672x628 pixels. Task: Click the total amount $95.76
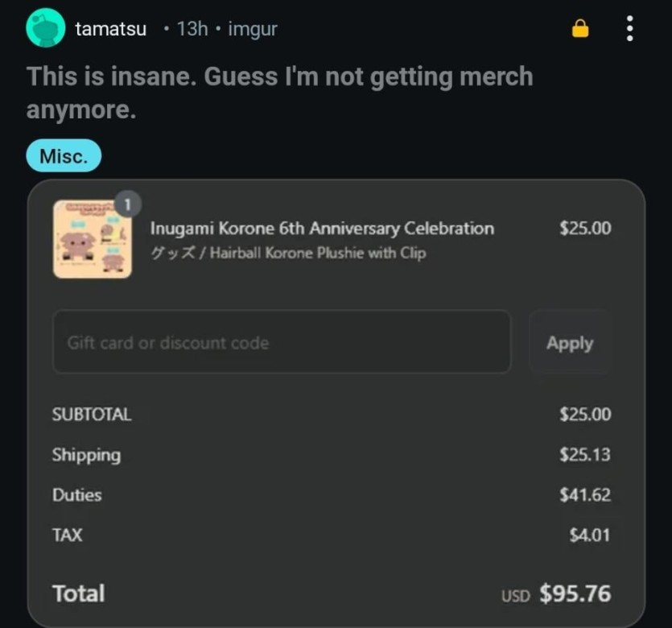(575, 594)
